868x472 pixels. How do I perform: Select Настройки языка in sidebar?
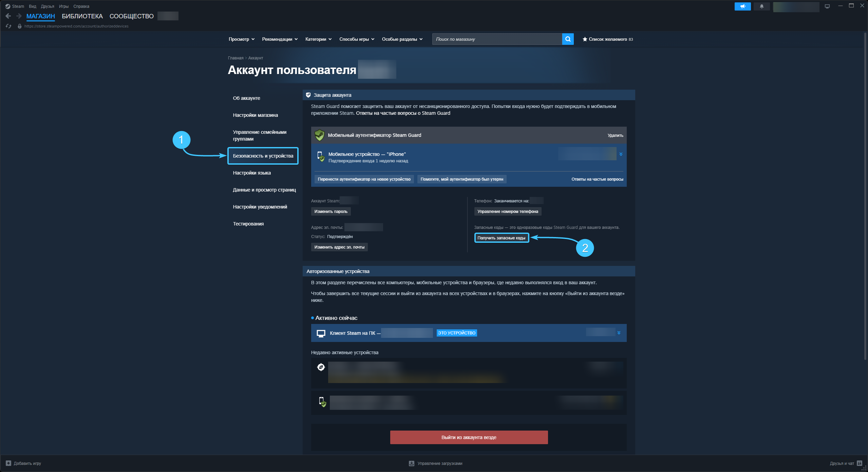pyautogui.click(x=252, y=173)
